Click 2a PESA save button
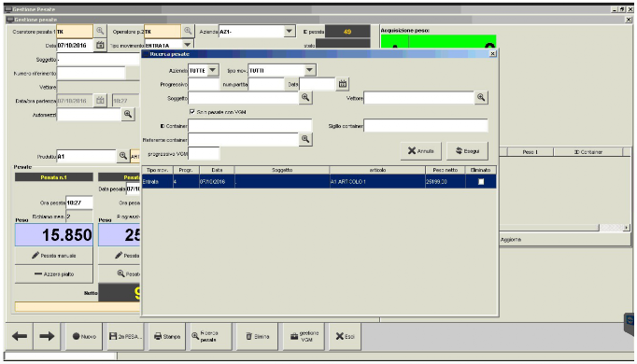 [125, 336]
